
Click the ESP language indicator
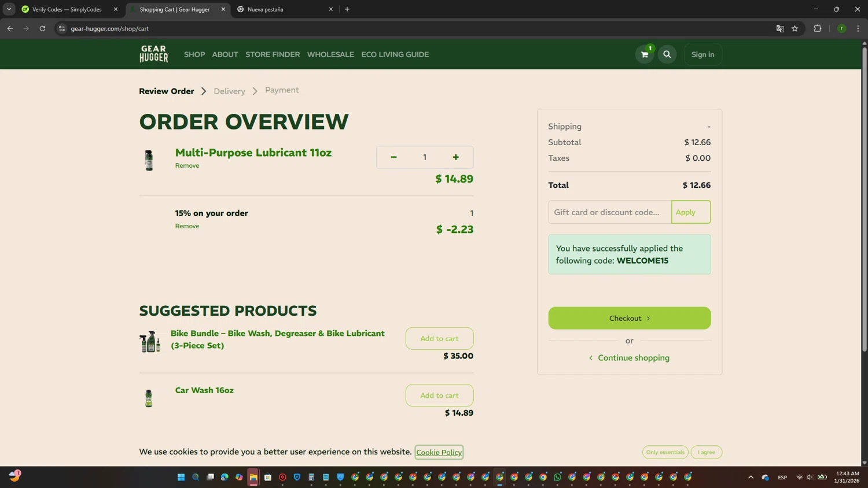pos(782,477)
